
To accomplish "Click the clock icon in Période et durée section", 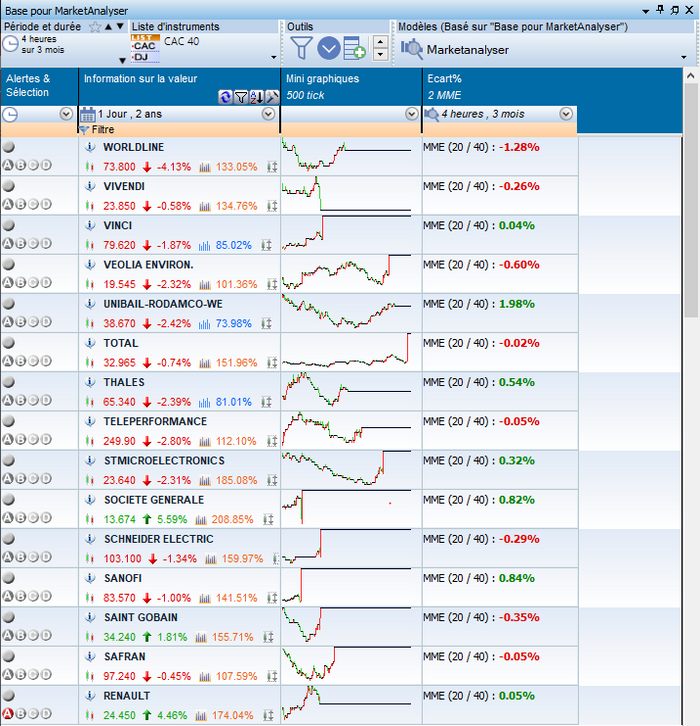I will [10, 44].
